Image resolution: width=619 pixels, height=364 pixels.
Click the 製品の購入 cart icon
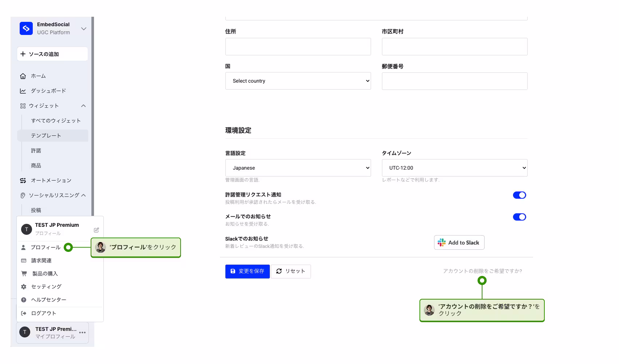24,274
